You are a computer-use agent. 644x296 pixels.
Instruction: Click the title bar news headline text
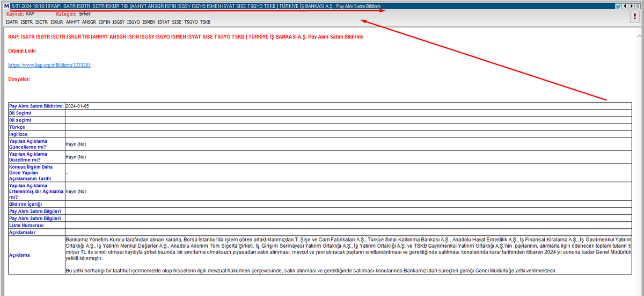click(195, 6)
